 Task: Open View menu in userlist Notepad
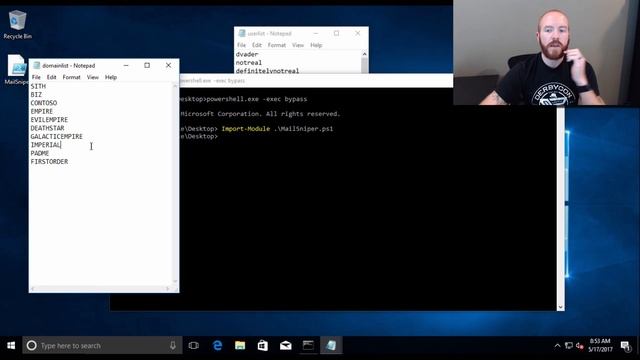point(298,45)
